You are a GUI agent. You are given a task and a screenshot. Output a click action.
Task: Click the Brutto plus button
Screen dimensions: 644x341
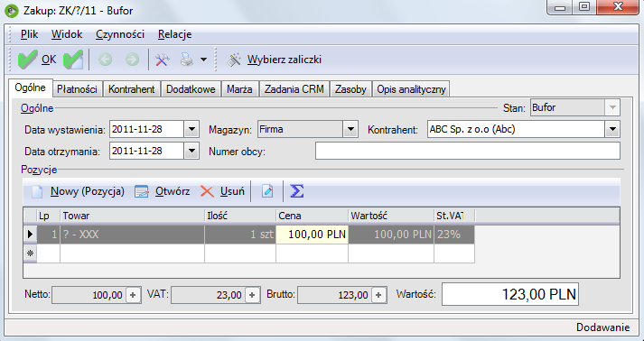(378, 295)
